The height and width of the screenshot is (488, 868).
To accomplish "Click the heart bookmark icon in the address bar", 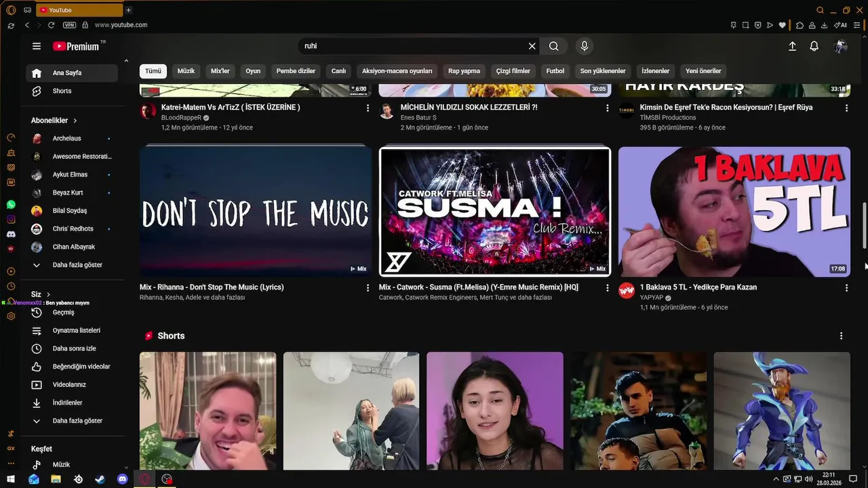I will [x=782, y=25].
